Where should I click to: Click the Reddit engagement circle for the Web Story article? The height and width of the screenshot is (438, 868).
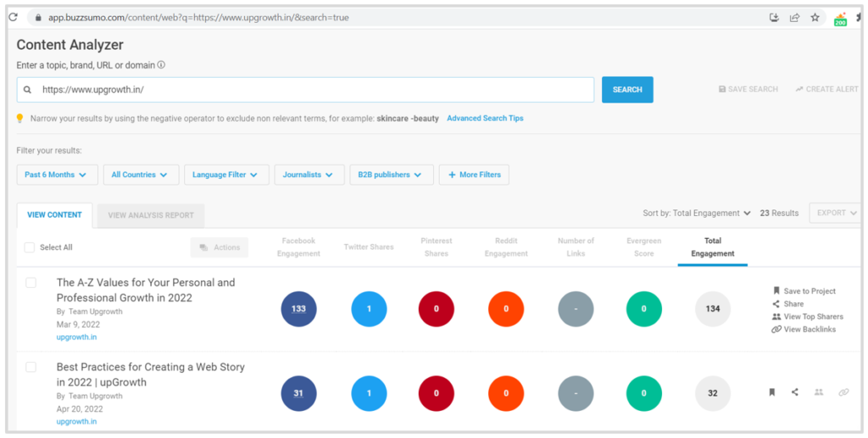506,393
